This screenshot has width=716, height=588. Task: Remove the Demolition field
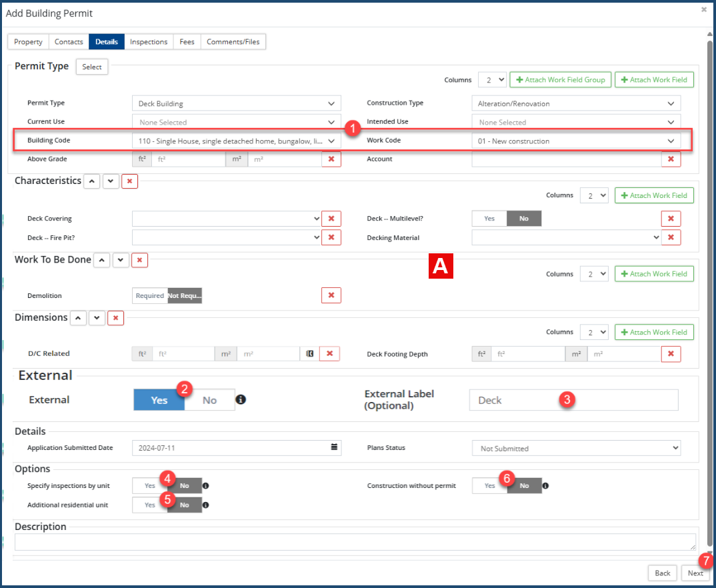(x=331, y=295)
